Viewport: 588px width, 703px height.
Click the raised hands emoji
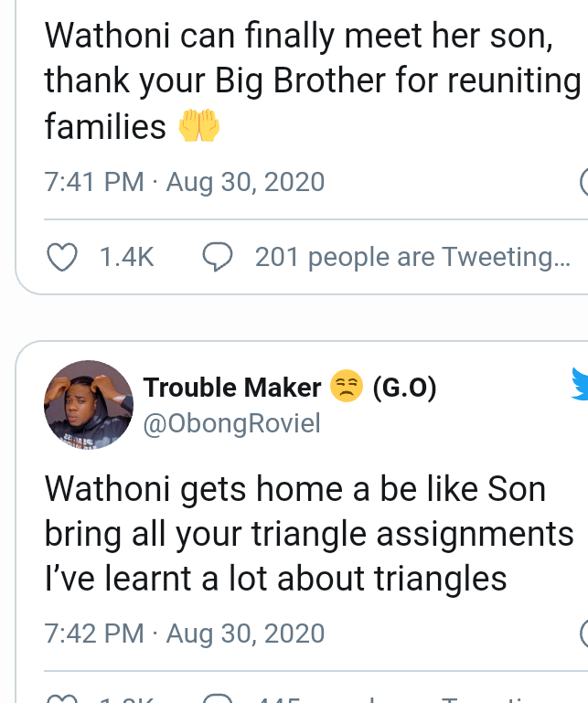point(198,127)
